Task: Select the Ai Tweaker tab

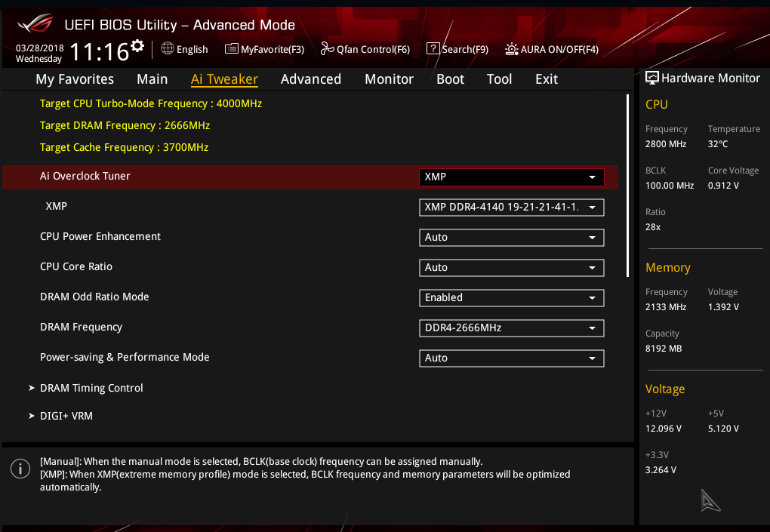Action: tap(224, 79)
